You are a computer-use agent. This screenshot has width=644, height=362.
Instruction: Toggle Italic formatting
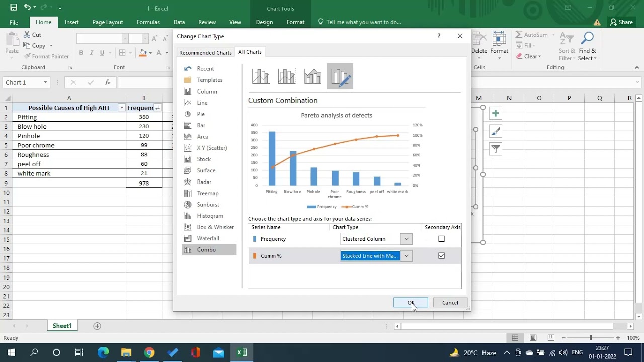pyautogui.click(x=92, y=53)
